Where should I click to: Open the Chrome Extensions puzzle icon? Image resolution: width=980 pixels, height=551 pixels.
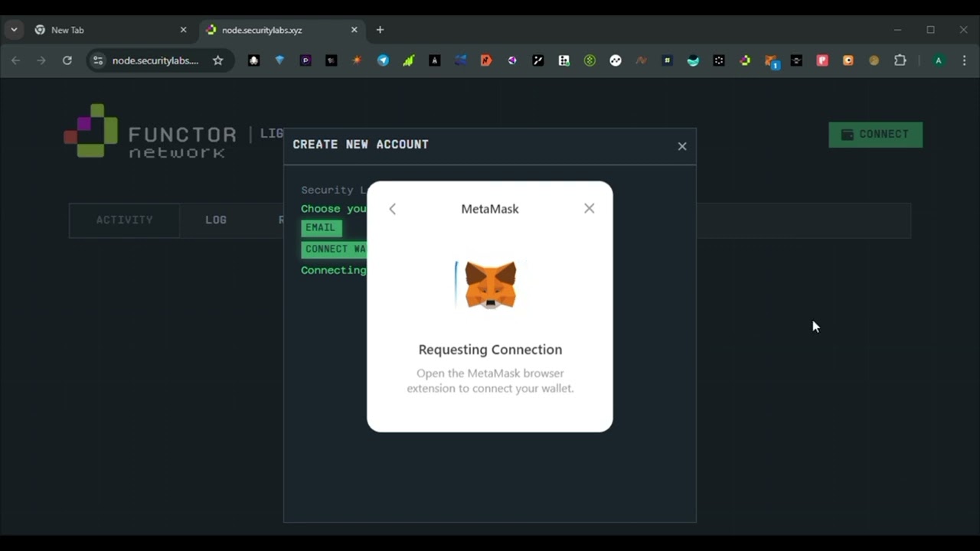pos(900,60)
